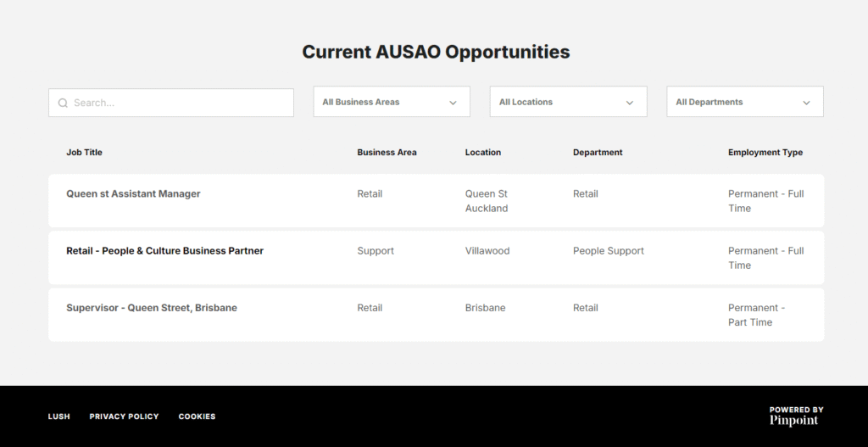This screenshot has height=447, width=868.
Task: Expand the All Business Areas dropdown
Action: 392,102
